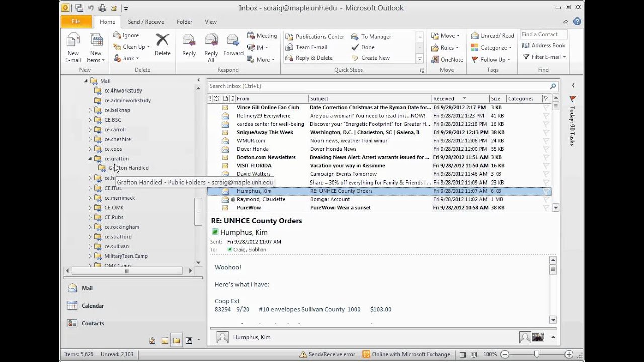Switch to Normal view in status bar

pos(463,354)
